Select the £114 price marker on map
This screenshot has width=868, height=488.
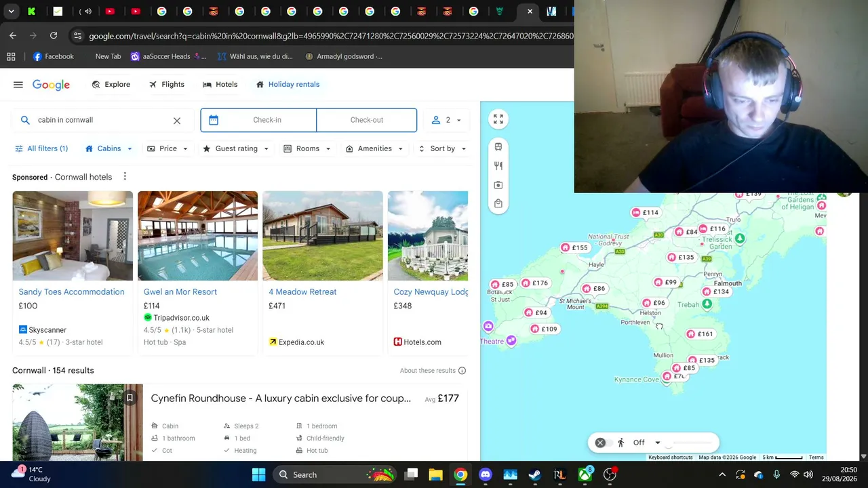(x=645, y=212)
